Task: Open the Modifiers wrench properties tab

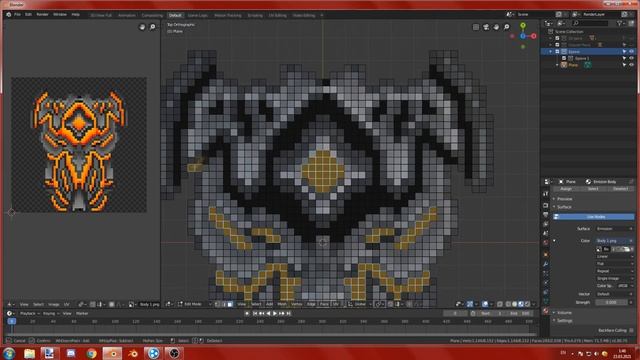Action: click(546, 264)
